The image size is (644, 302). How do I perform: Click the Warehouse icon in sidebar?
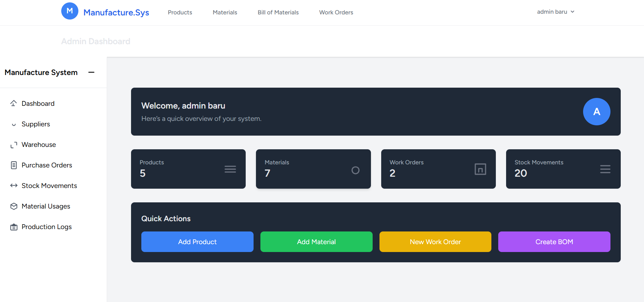click(x=14, y=145)
